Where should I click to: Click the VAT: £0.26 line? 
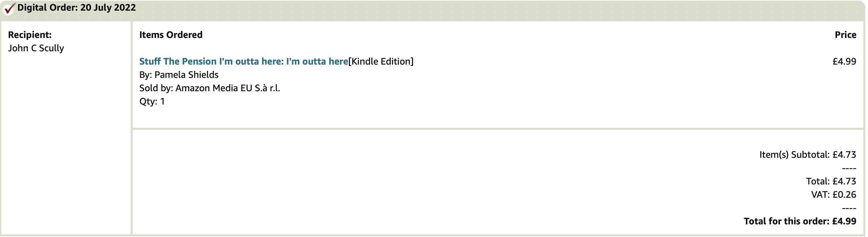(834, 195)
